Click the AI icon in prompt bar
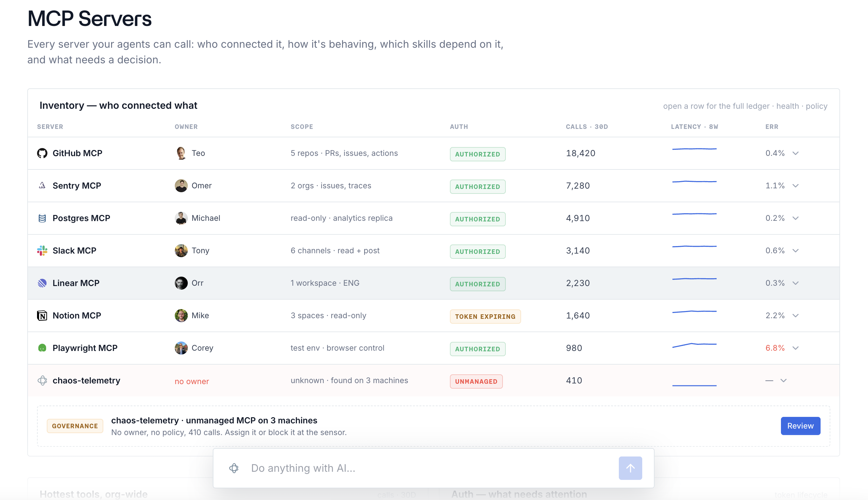Screen dimensions: 868x500 pyautogui.click(x=234, y=468)
